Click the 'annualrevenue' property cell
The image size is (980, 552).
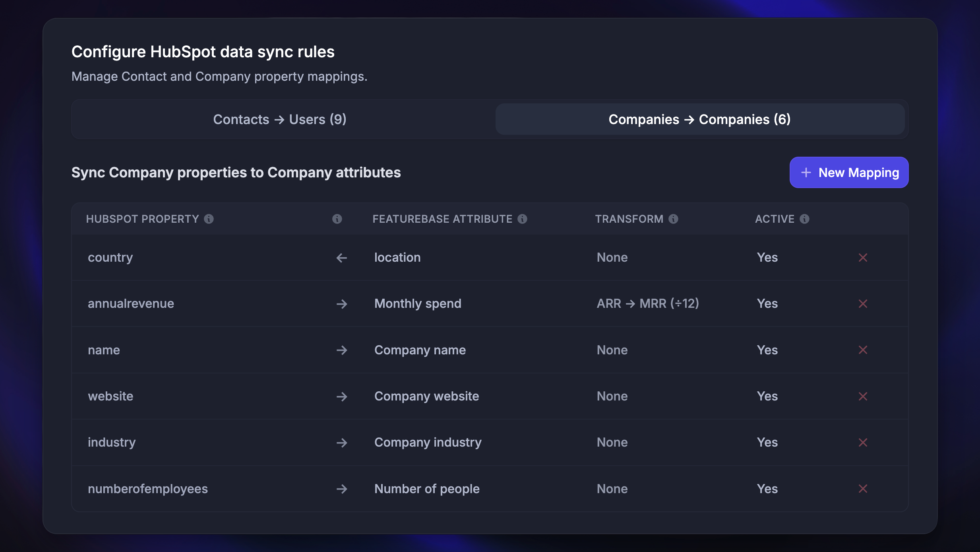131,303
